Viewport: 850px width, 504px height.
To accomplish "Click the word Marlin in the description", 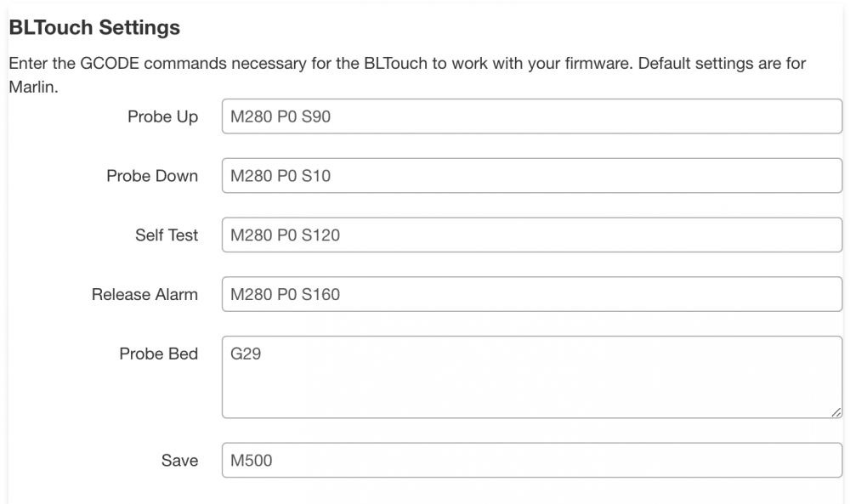I will (x=31, y=87).
